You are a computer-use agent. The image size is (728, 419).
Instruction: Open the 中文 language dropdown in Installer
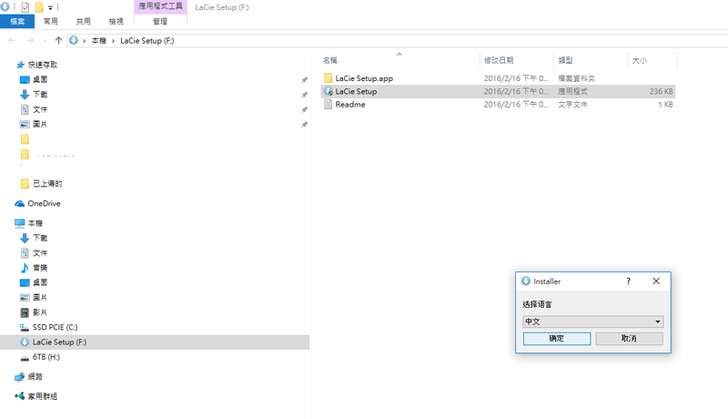click(593, 321)
